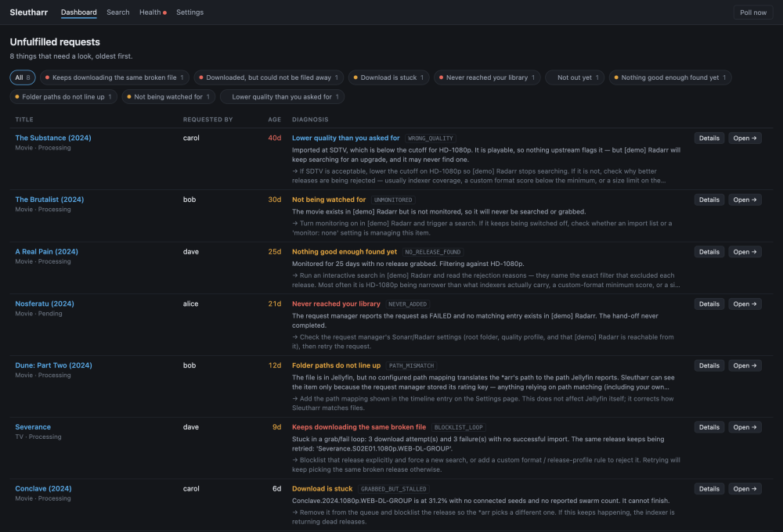Click requester name alice
783x532 pixels.
click(x=191, y=304)
